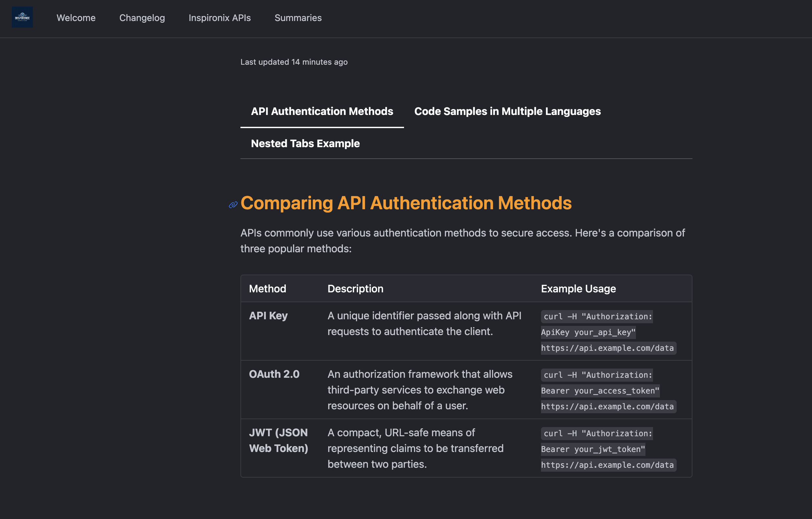Click the Method column header

pos(267,289)
